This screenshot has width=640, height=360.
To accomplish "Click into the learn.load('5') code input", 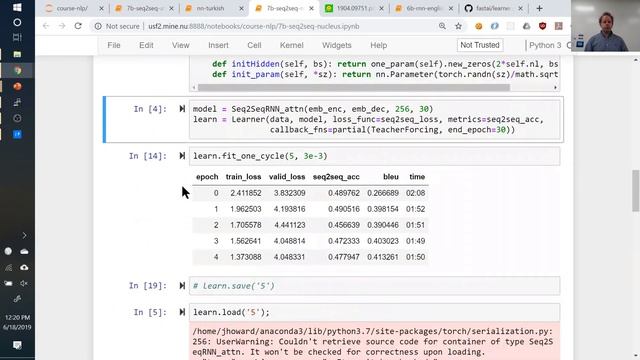I will [374, 313].
